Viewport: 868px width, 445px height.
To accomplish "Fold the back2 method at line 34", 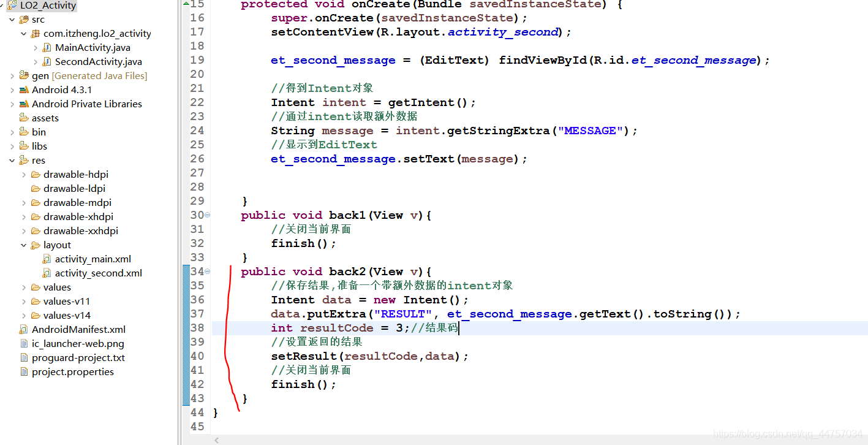I will pyautogui.click(x=207, y=272).
